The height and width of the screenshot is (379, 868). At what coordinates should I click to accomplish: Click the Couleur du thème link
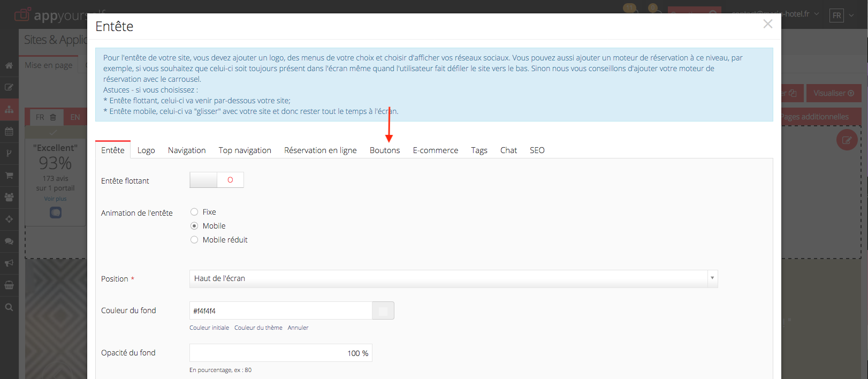click(x=258, y=328)
